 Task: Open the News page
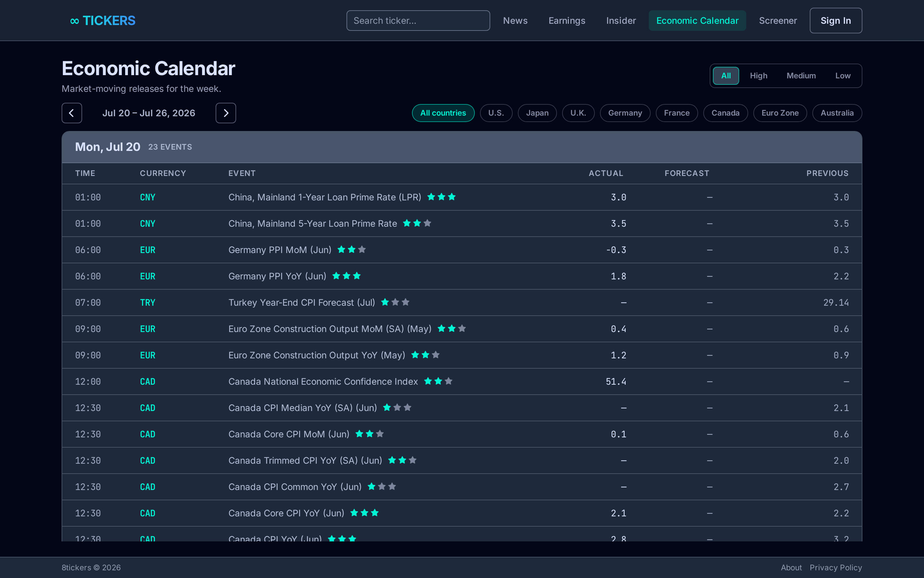pyautogui.click(x=515, y=21)
